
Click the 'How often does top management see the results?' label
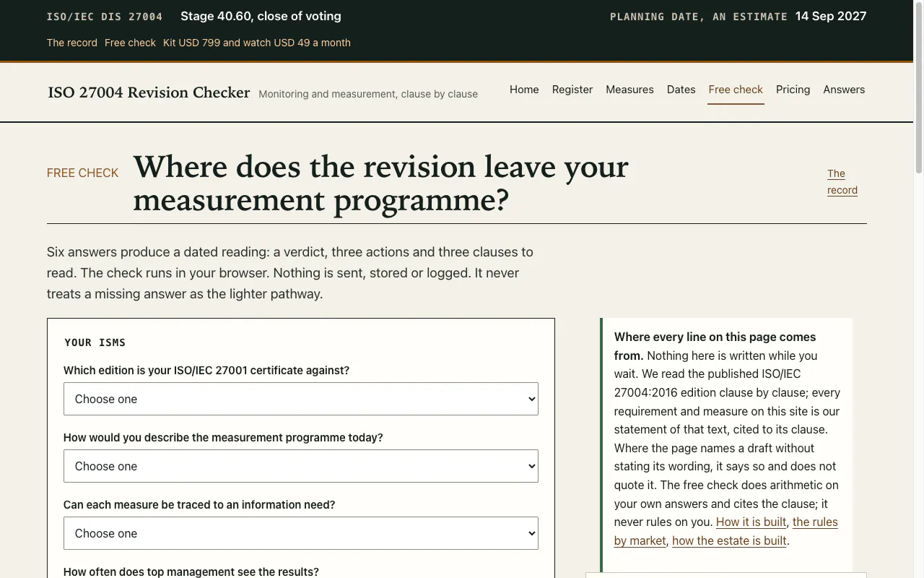tap(191, 571)
